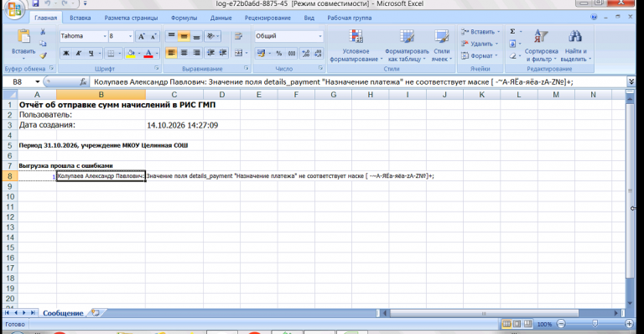Expand the number format Общий dropdown

[x=320, y=36]
